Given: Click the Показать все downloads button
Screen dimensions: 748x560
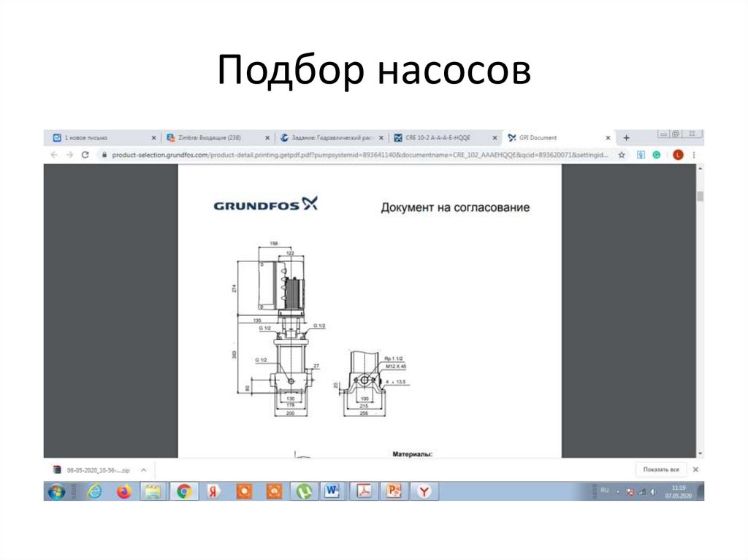Looking at the screenshot, I should 660,469.
